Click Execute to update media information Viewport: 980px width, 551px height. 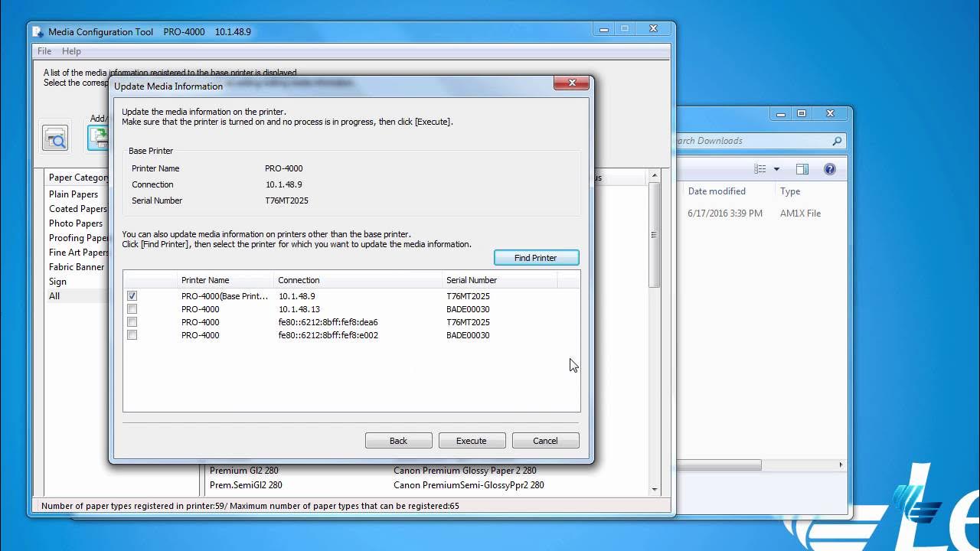click(472, 441)
